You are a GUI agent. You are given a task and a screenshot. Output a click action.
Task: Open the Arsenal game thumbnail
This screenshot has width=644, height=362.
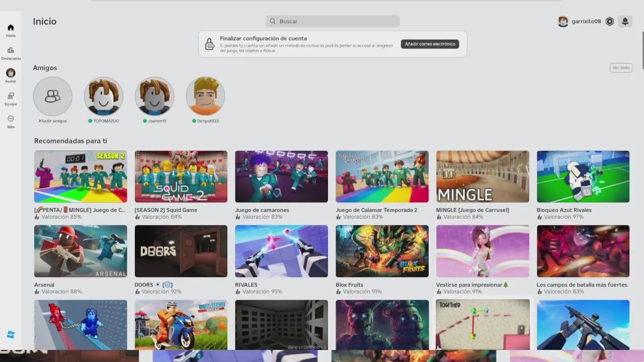pos(80,251)
